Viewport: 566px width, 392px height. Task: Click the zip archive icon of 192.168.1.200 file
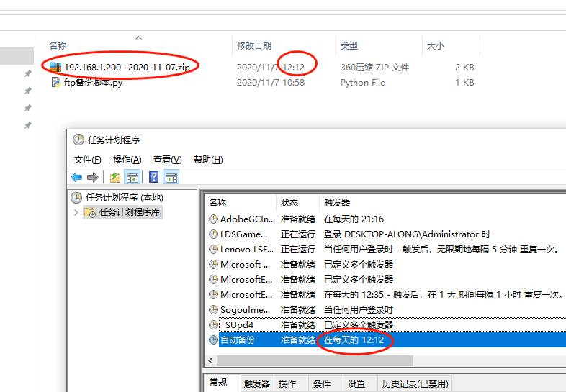coord(55,67)
